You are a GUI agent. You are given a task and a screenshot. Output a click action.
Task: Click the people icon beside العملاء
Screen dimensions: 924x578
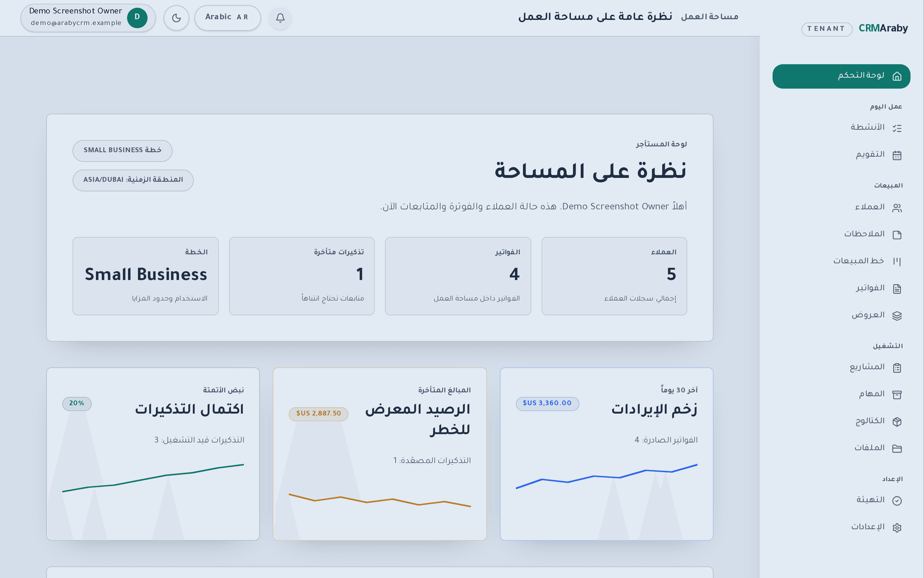[x=897, y=207]
